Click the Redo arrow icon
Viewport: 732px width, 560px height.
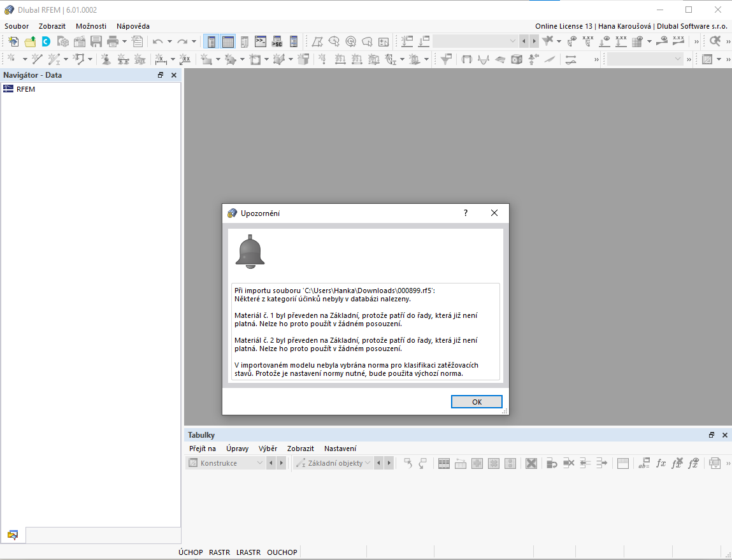[182, 41]
